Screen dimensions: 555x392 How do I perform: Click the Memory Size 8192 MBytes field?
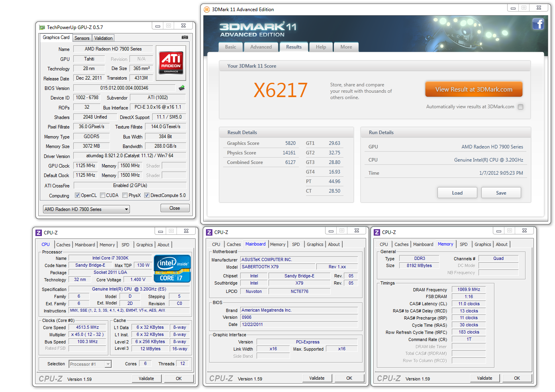[419, 265]
